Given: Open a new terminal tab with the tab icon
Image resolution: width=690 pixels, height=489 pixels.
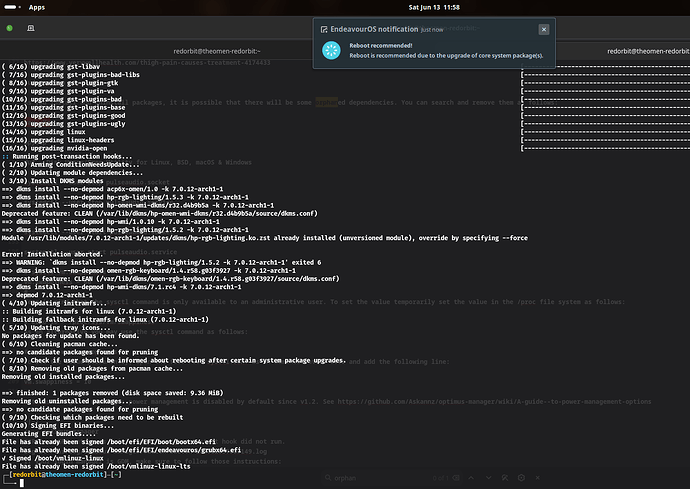Looking at the screenshot, I should click(31, 28).
